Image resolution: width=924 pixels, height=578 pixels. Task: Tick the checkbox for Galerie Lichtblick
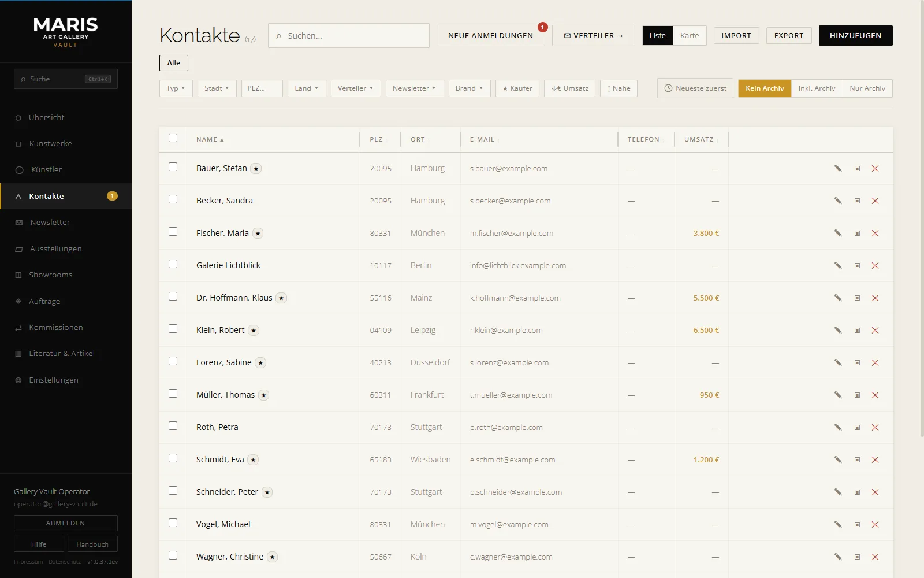173,264
